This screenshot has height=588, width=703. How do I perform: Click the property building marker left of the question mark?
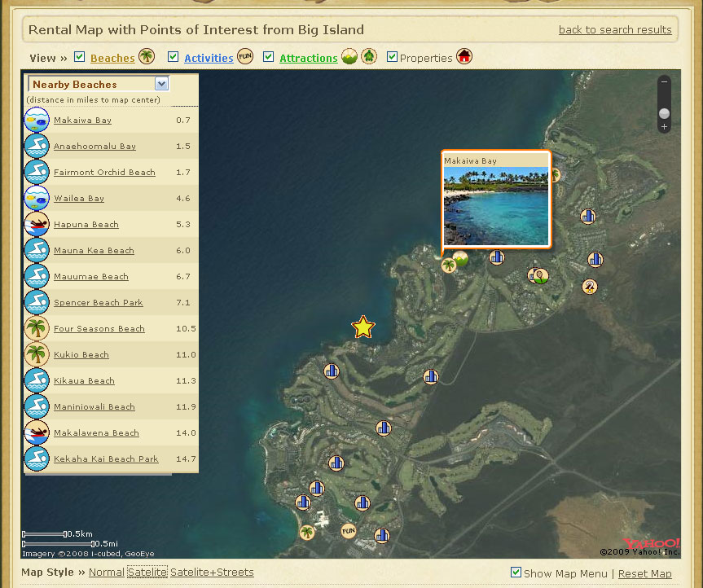click(x=532, y=275)
